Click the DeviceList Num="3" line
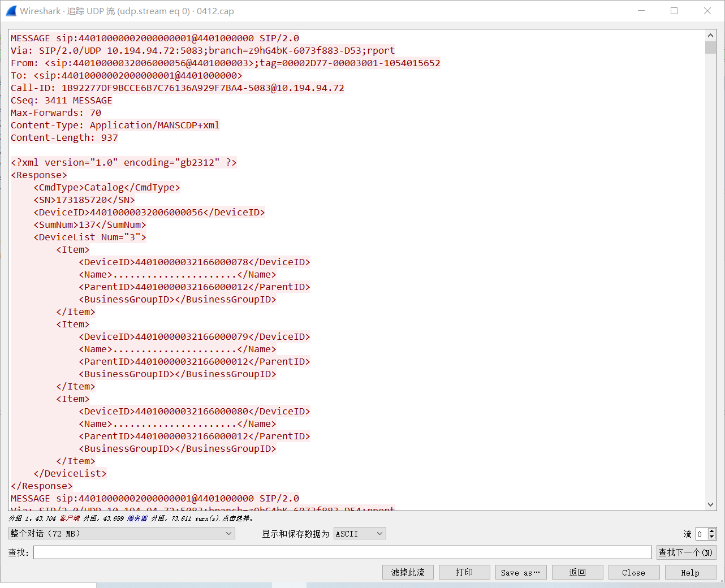The image size is (725, 588). click(90, 237)
